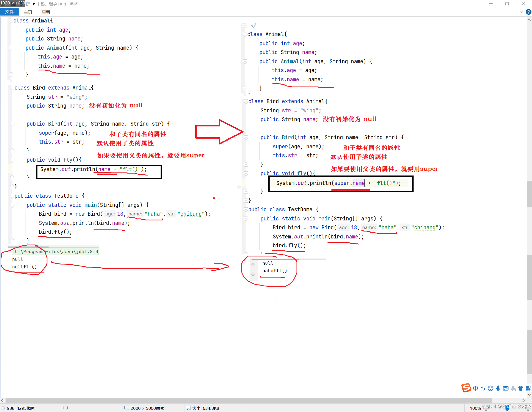Click the horizontal scrollbar thumb
The image size is (532, 412).
(x=249, y=400)
